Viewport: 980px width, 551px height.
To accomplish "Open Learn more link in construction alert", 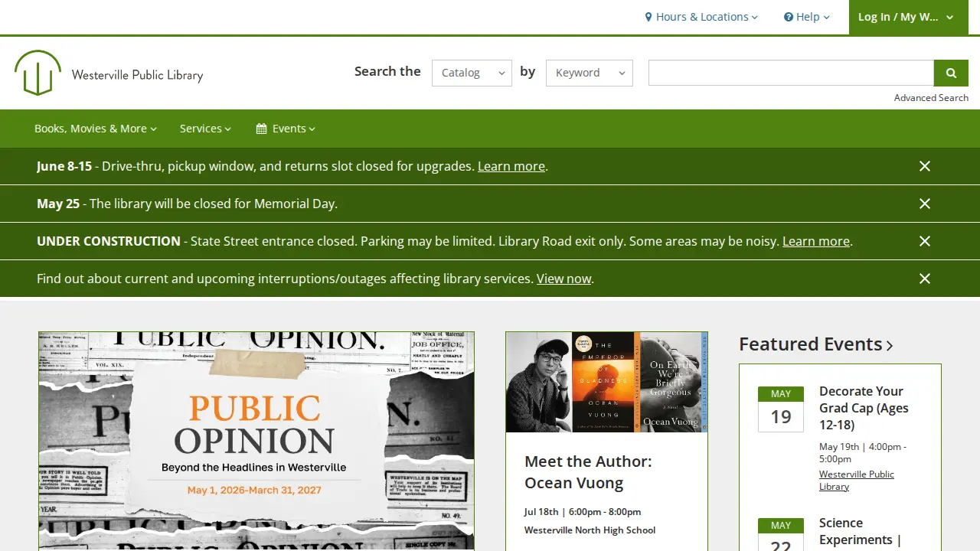I will click(816, 241).
